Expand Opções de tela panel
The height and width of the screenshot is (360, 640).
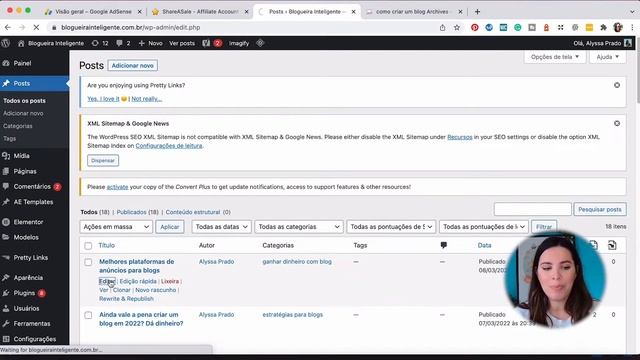coord(555,57)
